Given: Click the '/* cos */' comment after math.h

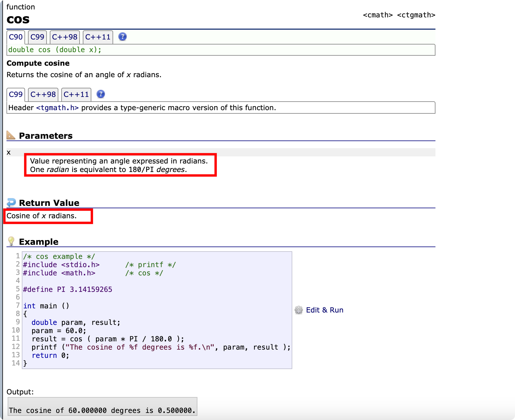Looking at the screenshot, I should tap(144, 273).
